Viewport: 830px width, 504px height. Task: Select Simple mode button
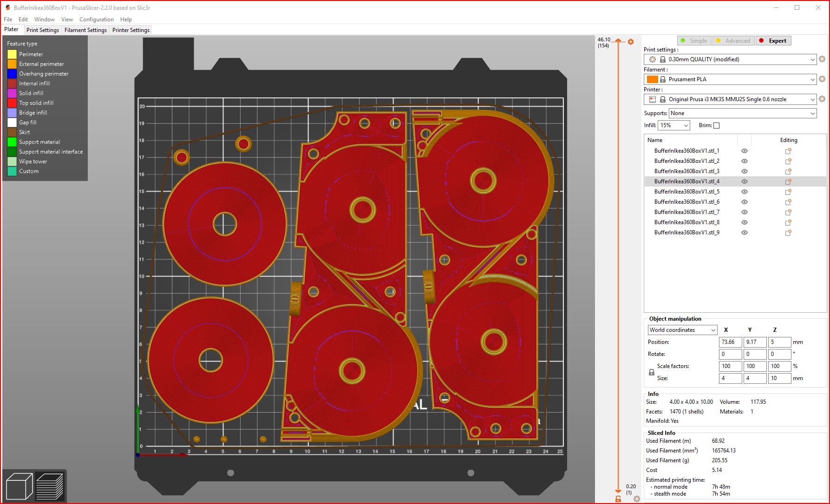click(694, 41)
